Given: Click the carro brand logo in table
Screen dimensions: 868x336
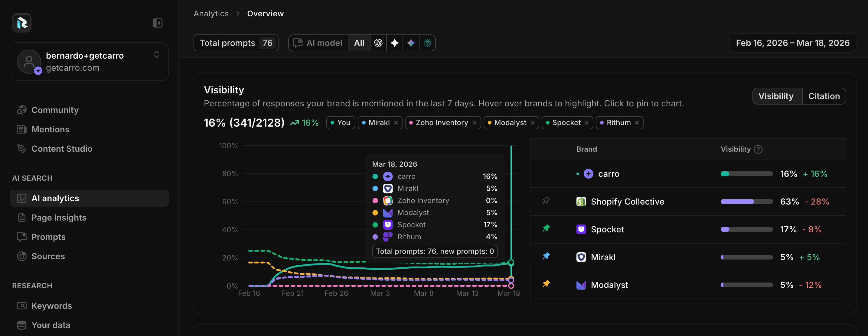Looking at the screenshot, I should (x=588, y=174).
